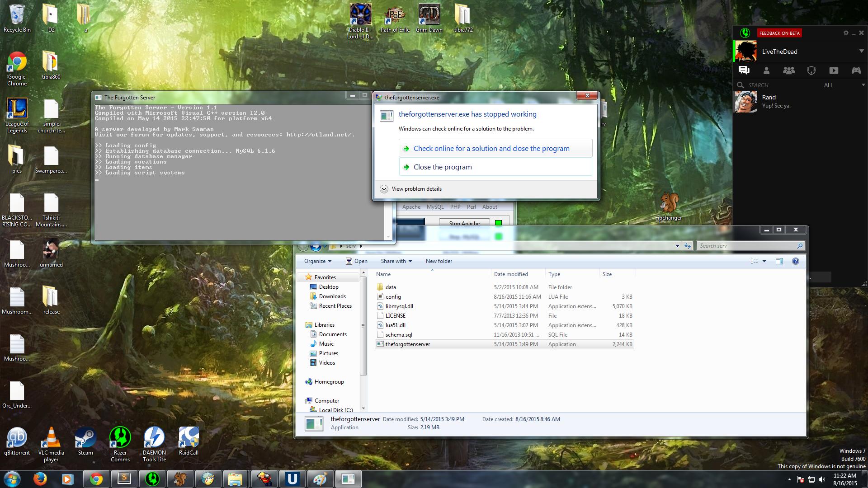Select the qBittorrent desktop shortcut
868x488 pixels.
17,441
